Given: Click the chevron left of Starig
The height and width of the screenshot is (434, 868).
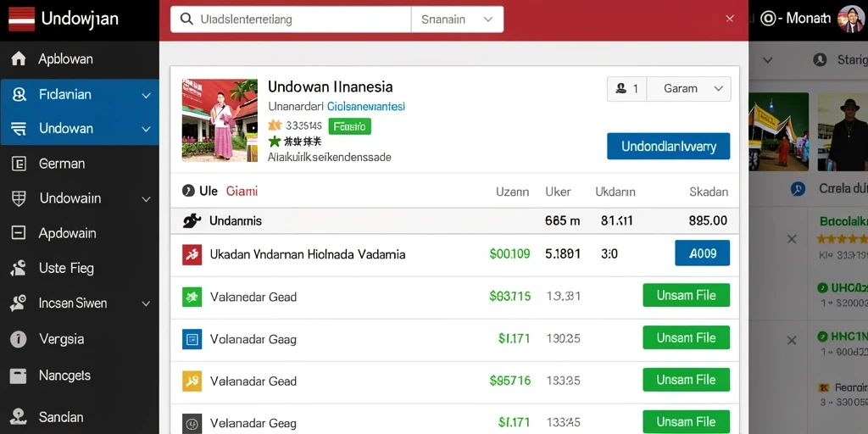Looking at the screenshot, I should pos(768,59).
